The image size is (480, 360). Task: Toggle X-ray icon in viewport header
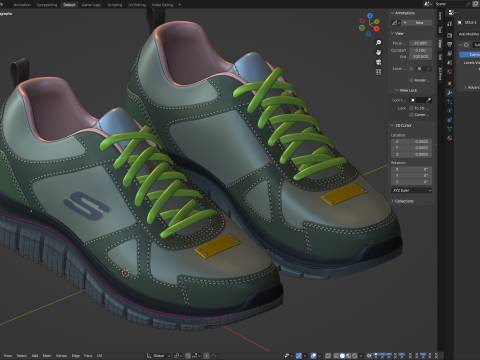[328, 356]
